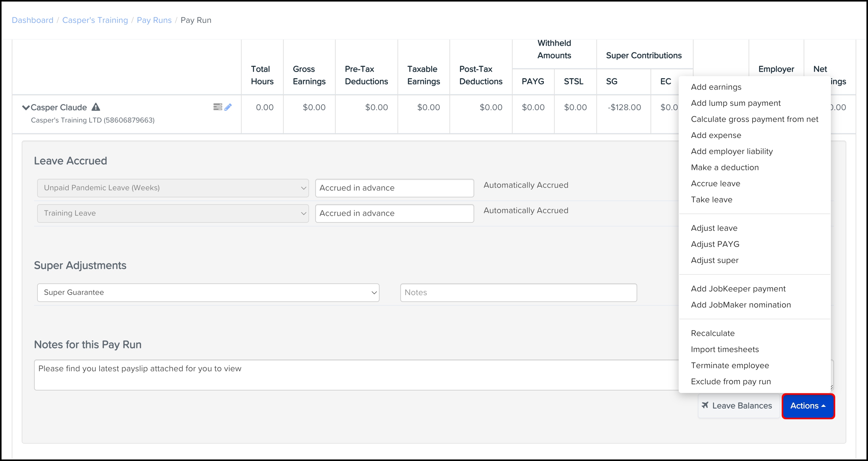Choose Add lump sum payment
Viewport: 868px width, 461px height.
[x=735, y=103]
